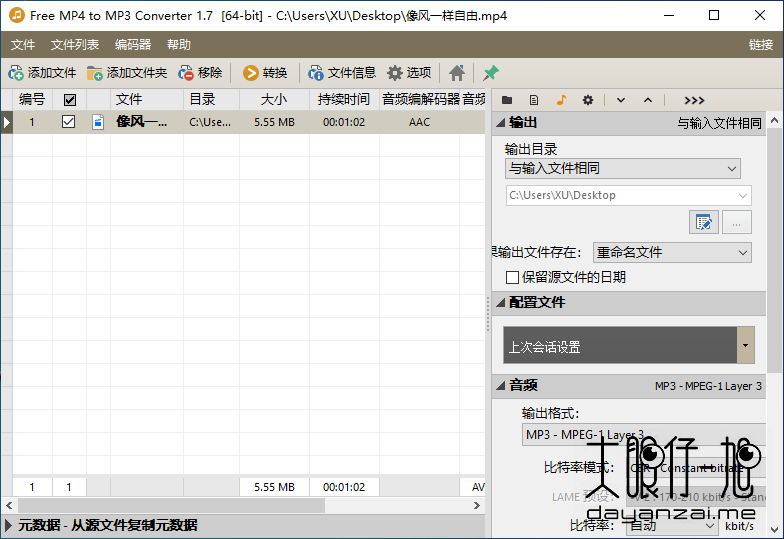Click the file list scroll left arrow
Viewport: 784px width, 539px height.
(x=9, y=506)
